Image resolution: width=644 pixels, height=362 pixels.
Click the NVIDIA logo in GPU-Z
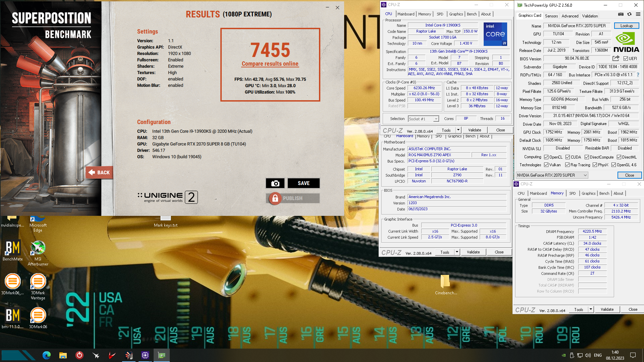pos(626,42)
